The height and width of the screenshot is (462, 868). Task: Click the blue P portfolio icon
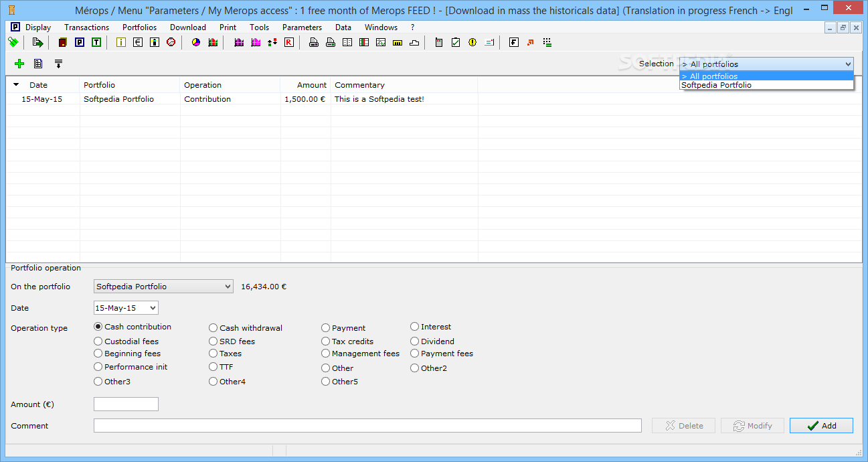tap(80, 42)
